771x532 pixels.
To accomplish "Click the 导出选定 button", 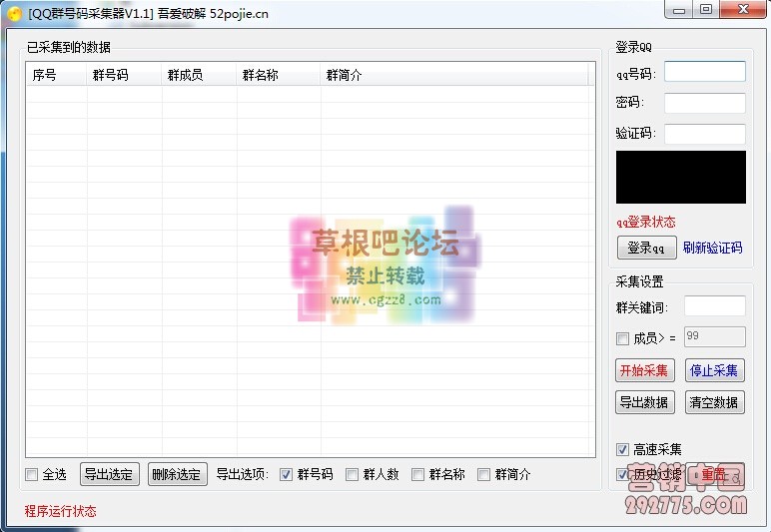I will [110, 474].
